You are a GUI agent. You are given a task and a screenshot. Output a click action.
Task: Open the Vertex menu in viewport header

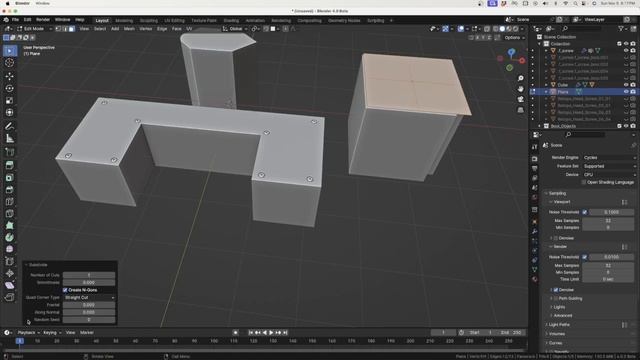146,29
